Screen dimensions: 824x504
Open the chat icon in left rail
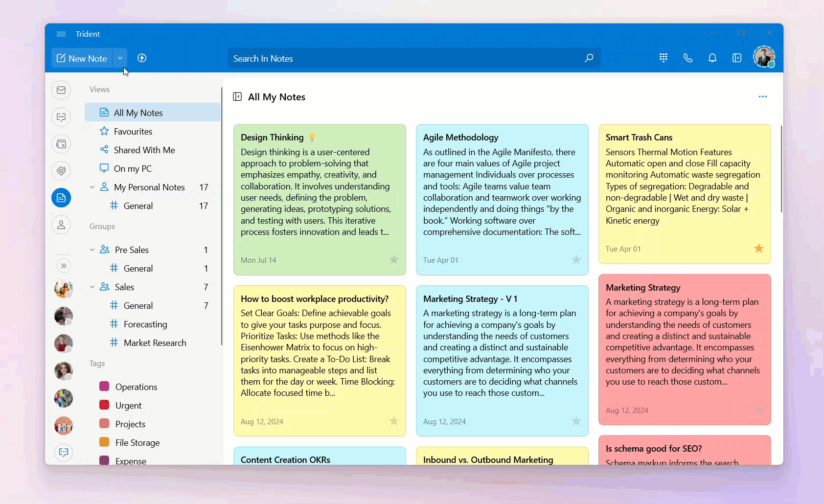tap(61, 117)
